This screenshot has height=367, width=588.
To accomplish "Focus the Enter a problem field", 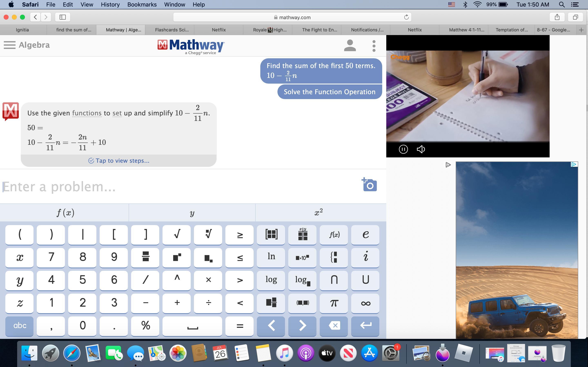I will tap(170, 187).
